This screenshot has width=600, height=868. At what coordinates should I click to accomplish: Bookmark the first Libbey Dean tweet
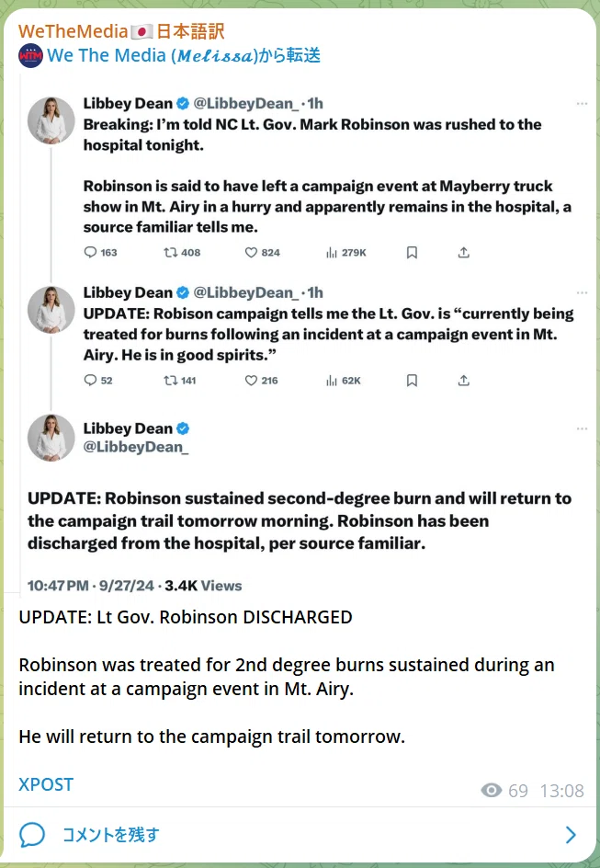pos(412,253)
